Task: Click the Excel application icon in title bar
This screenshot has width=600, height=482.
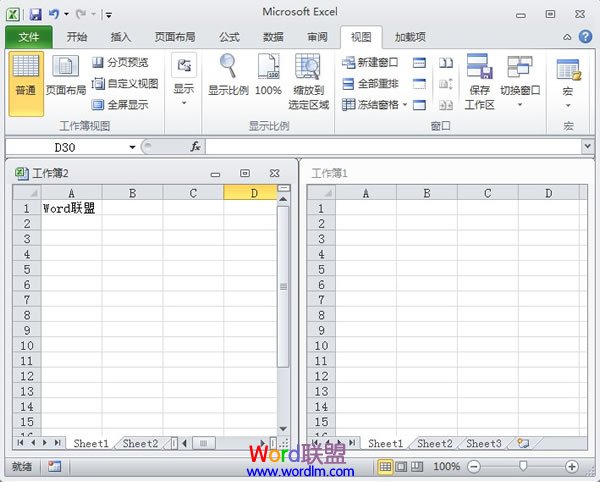Action: pyautogui.click(x=13, y=15)
